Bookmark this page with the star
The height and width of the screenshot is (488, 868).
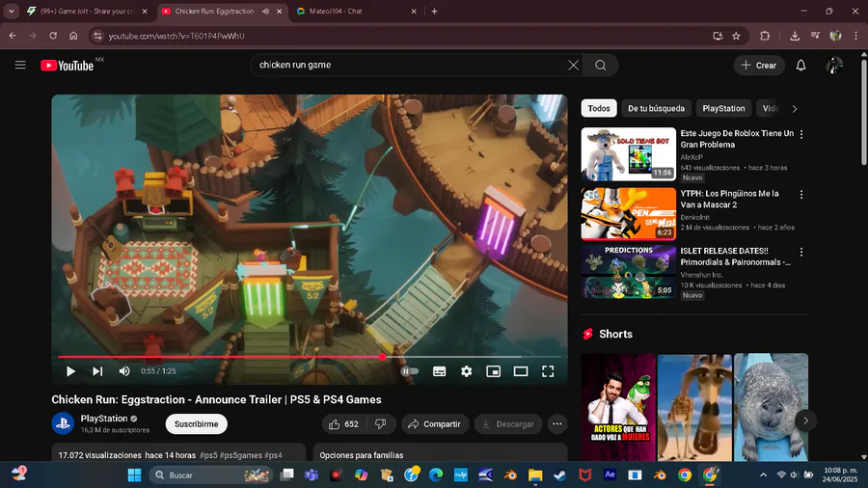pyautogui.click(x=736, y=36)
